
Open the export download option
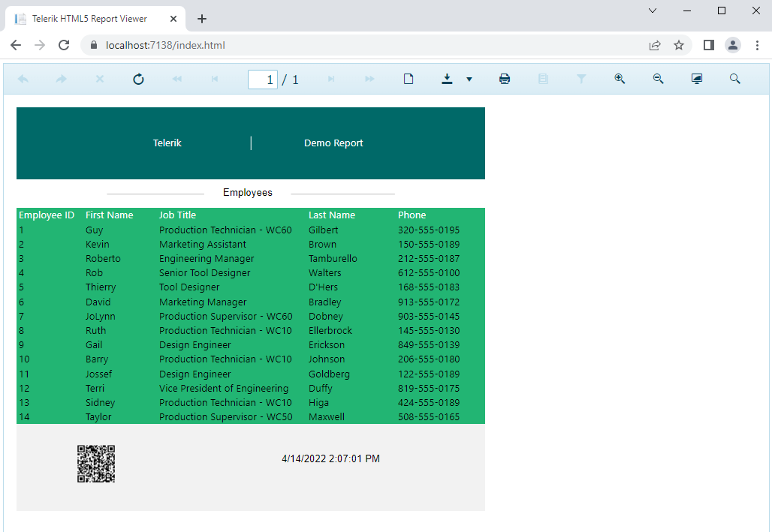tap(447, 78)
